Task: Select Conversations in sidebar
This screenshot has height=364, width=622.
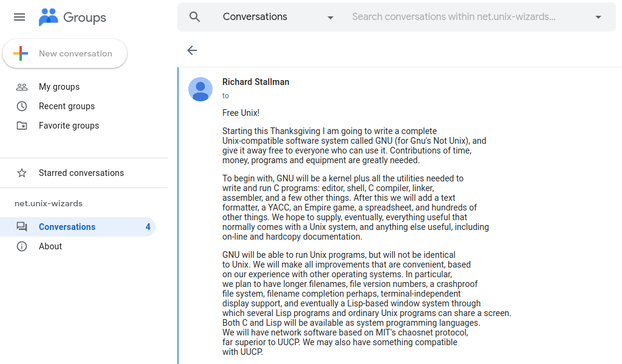Action: pos(67,227)
